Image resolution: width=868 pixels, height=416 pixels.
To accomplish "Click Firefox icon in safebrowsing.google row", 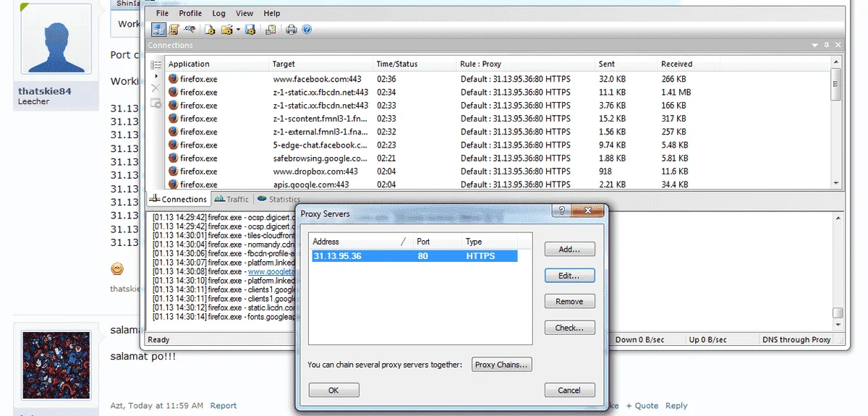I will click(x=174, y=158).
